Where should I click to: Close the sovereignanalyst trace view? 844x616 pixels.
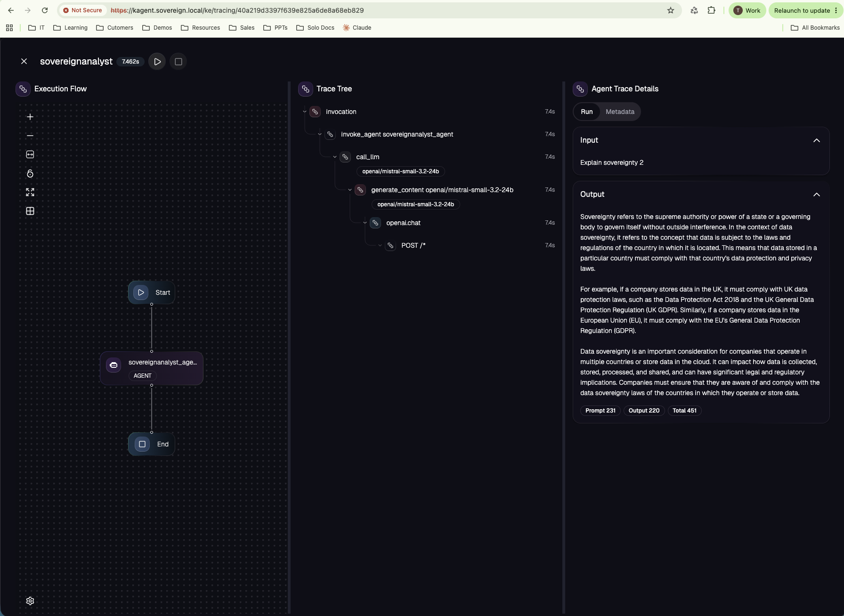pyautogui.click(x=24, y=61)
